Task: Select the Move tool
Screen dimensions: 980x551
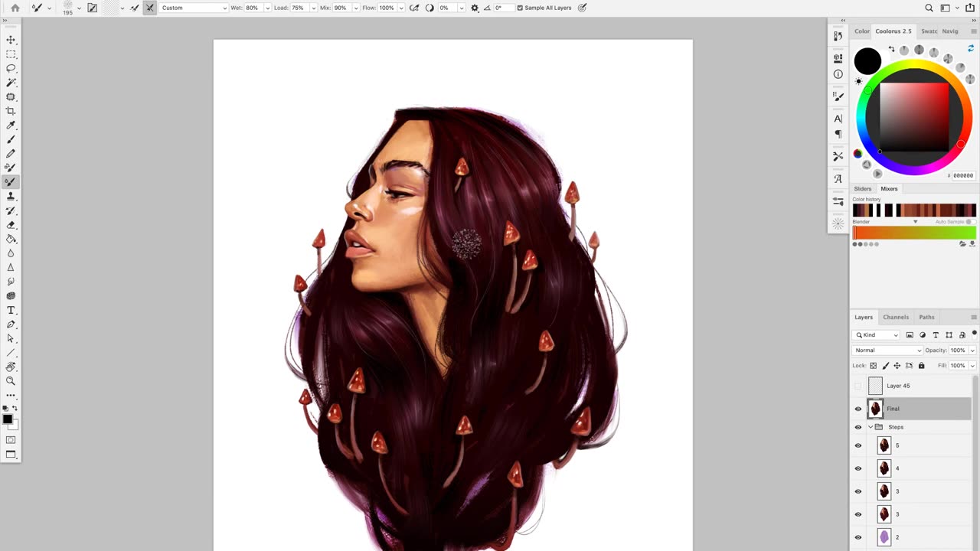Action: coord(11,40)
